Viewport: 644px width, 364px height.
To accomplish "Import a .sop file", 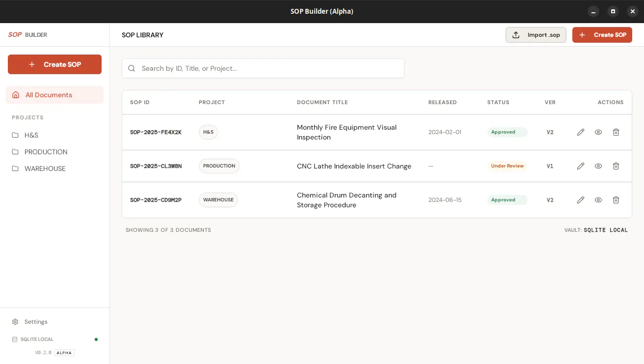I will [x=536, y=35].
